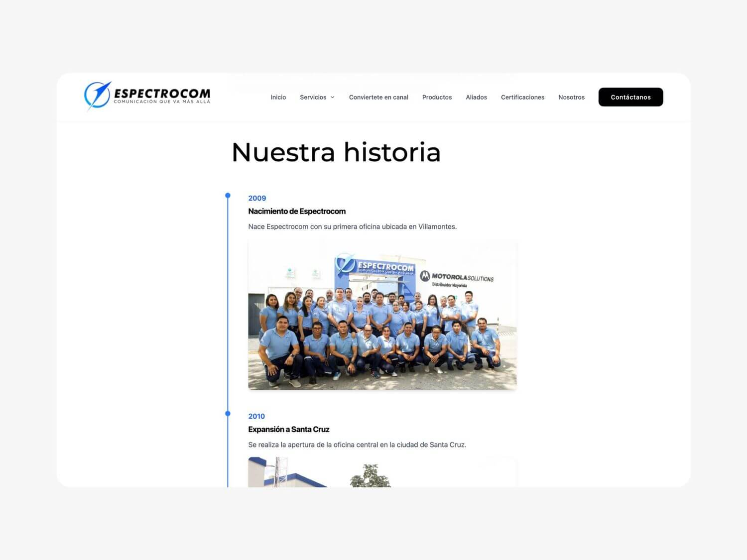Go to the Inicio page
This screenshot has width=747, height=560.
(x=278, y=97)
